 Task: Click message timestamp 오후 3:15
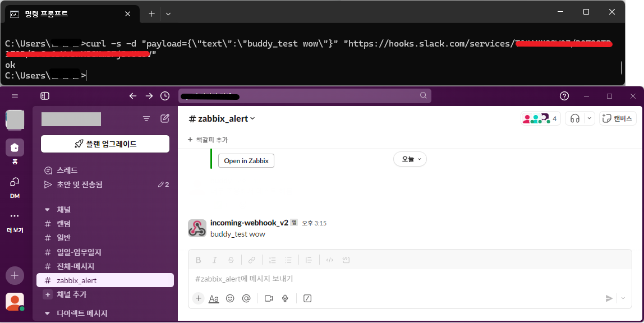click(314, 223)
